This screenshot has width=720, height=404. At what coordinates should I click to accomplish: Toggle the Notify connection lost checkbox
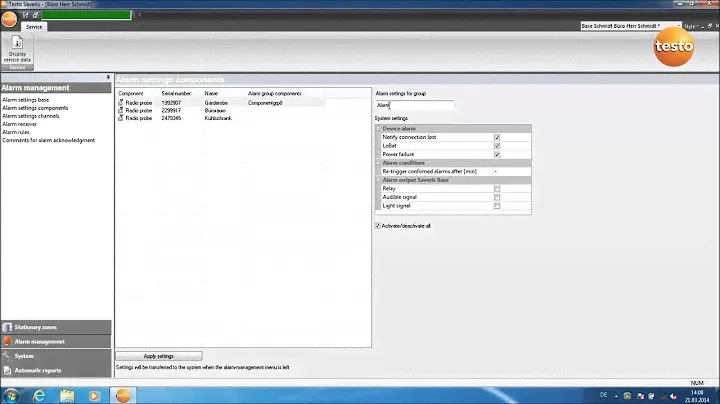click(496, 137)
